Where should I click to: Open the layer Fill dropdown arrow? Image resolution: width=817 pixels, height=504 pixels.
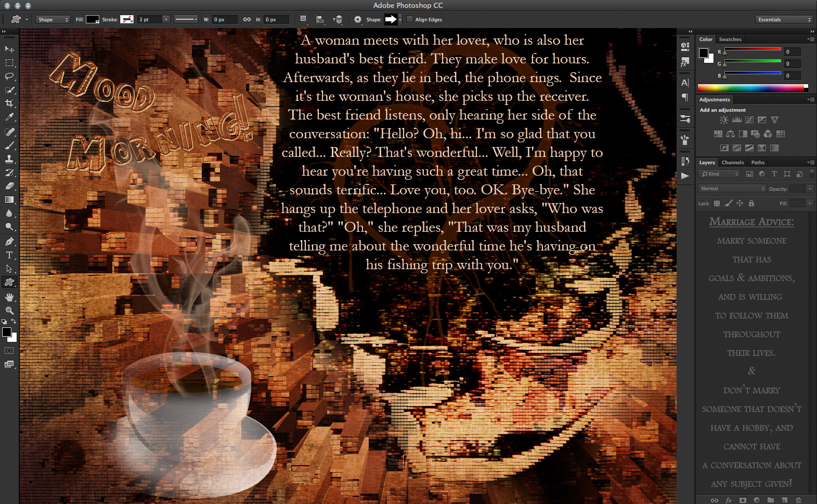coord(810,203)
